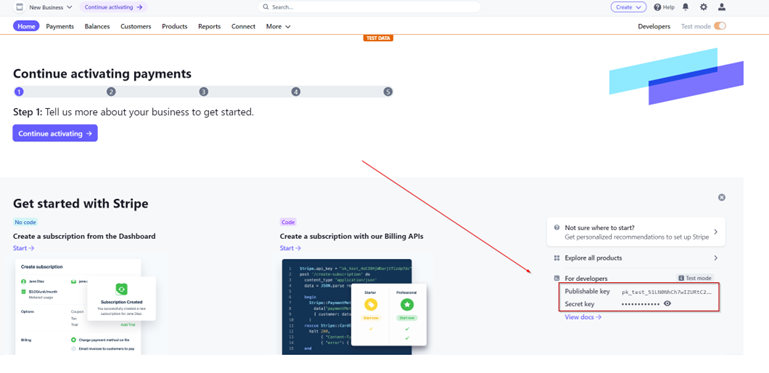This screenshot has height=373, width=769.
Task: Open Not sure where to start card
Action: pyautogui.click(x=636, y=232)
